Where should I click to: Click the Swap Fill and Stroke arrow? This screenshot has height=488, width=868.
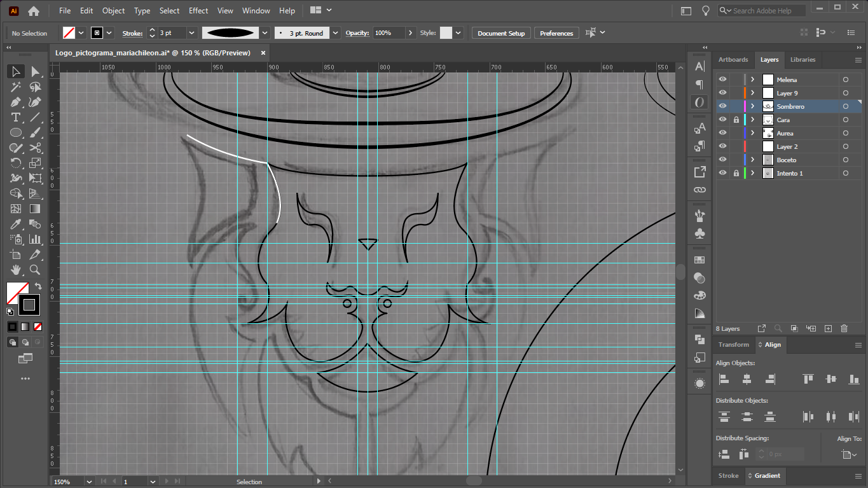pos(38,286)
